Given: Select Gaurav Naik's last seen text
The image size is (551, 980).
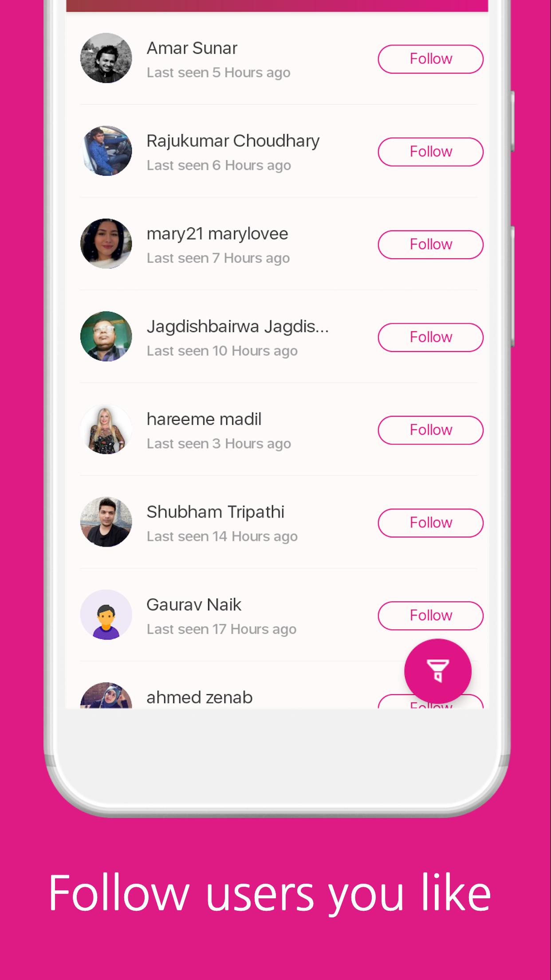Looking at the screenshot, I should [x=221, y=629].
